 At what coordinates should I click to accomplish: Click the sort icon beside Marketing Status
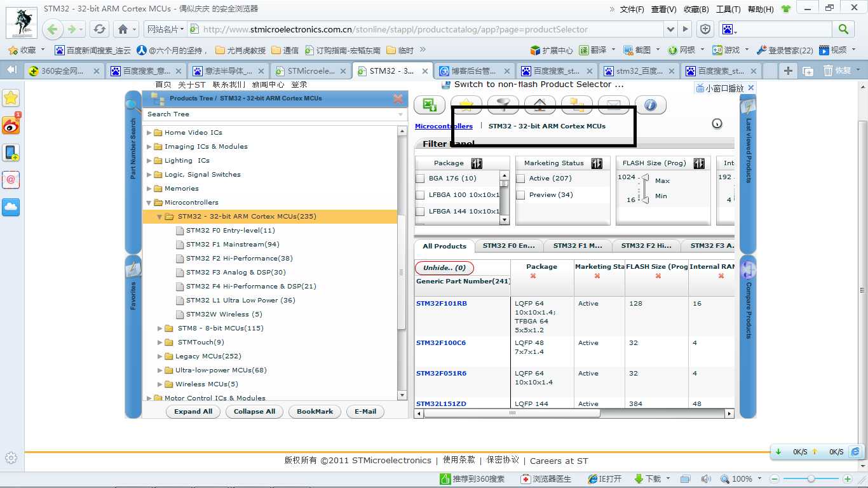point(597,163)
